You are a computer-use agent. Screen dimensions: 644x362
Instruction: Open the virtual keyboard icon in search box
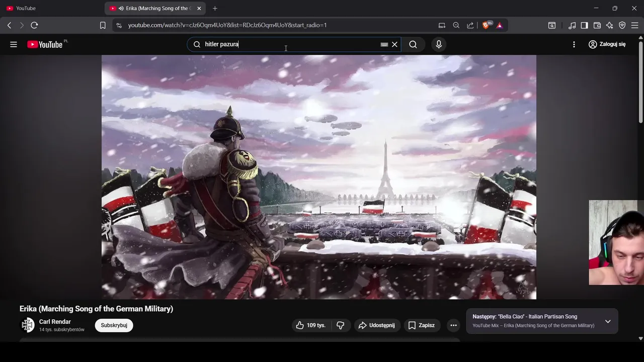(384, 44)
